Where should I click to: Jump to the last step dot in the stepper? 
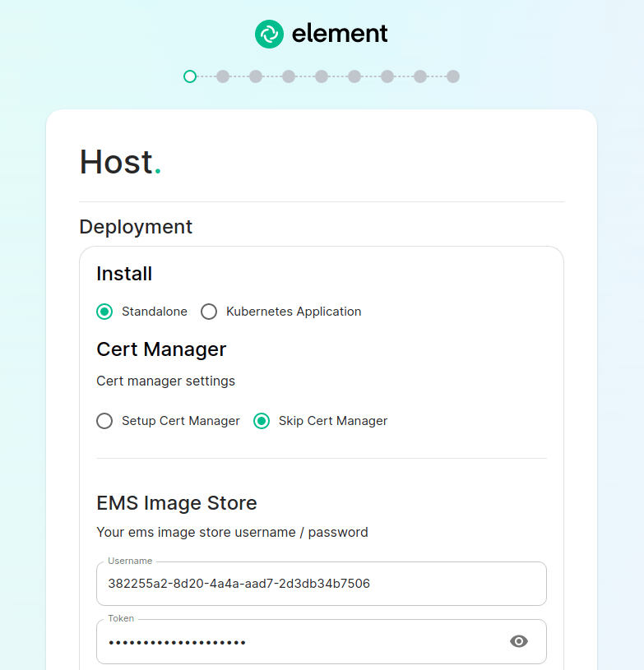[453, 76]
